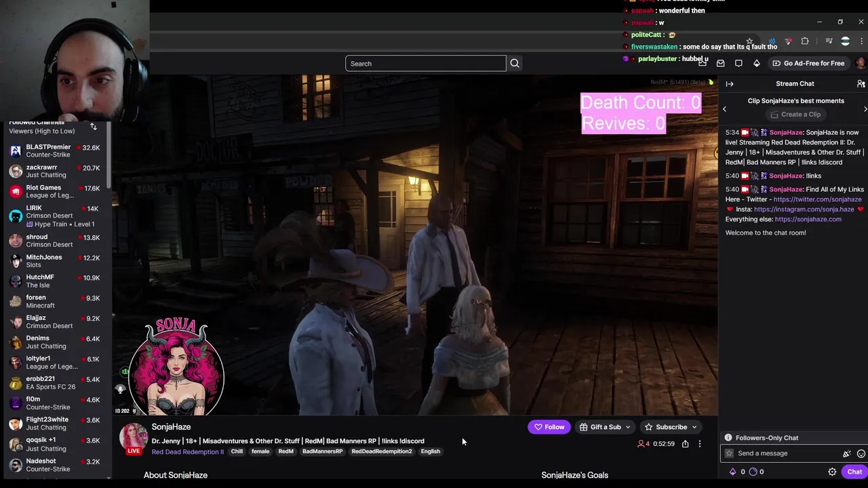Open browser extensions puzzle icon
The width and height of the screenshot is (868, 488).
pos(805,41)
